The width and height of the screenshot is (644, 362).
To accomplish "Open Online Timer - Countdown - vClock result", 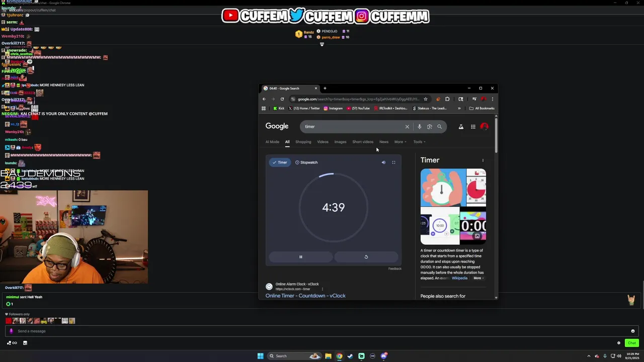I will pos(305,296).
